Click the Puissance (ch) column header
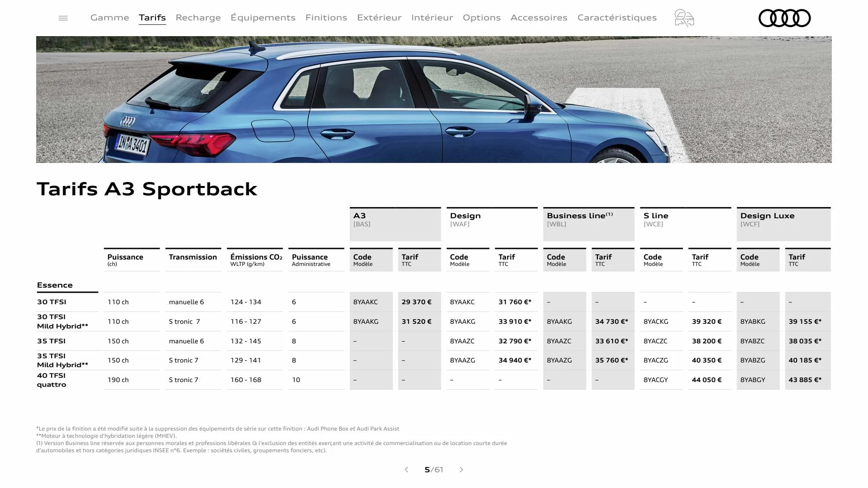The image size is (868, 488). point(132,260)
